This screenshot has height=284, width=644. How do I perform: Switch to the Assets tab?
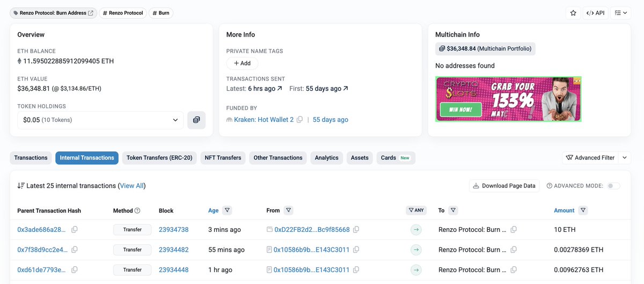(360, 158)
